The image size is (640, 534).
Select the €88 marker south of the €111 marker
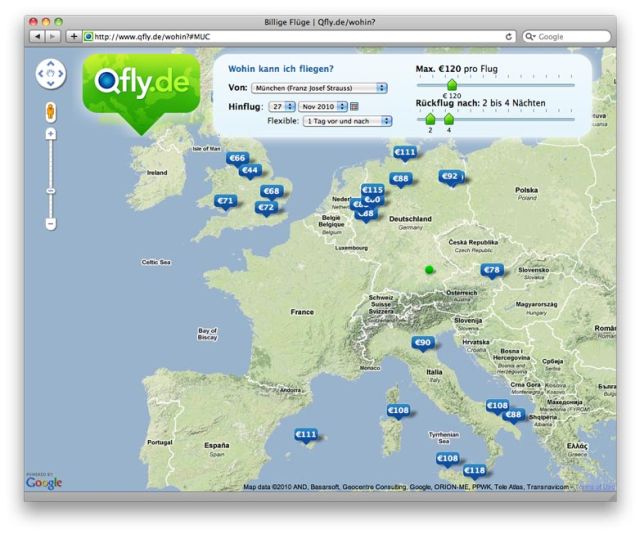pyautogui.click(x=400, y=179)
